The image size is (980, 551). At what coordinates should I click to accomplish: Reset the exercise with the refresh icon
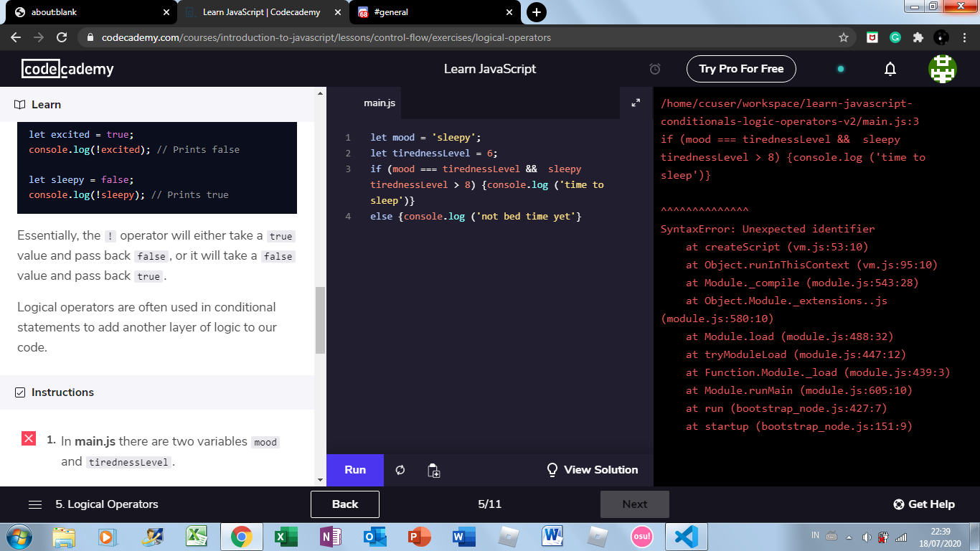pyautogui.click(x=400, y=470)
